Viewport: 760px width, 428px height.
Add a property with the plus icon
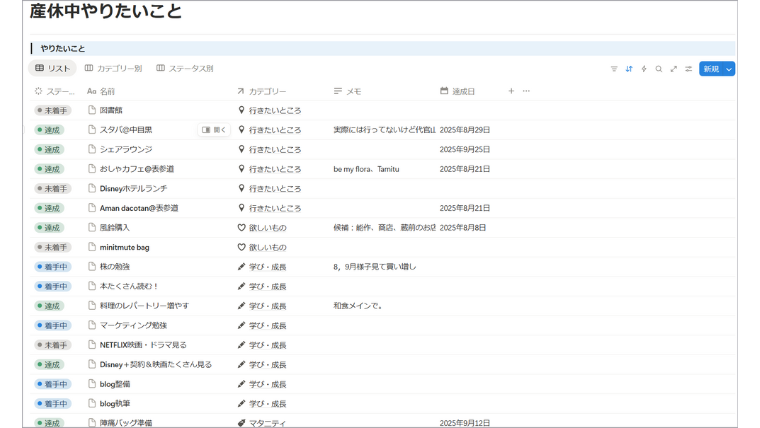tap(511, 91)
